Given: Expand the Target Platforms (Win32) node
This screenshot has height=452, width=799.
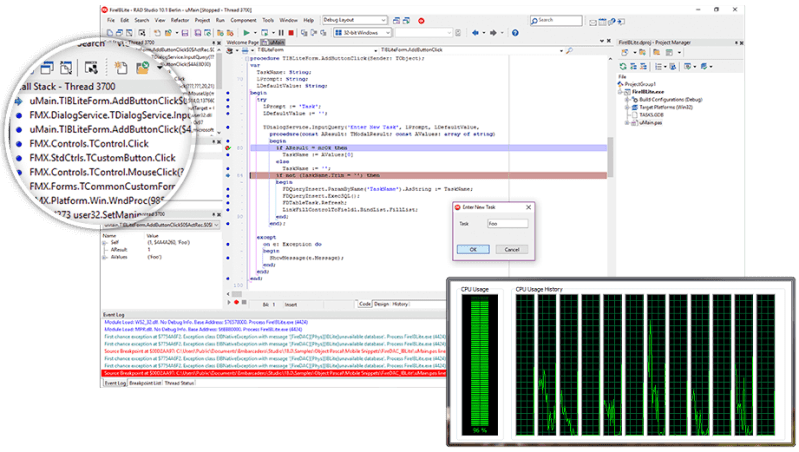Looking at the screenshot, I should 627,108.
